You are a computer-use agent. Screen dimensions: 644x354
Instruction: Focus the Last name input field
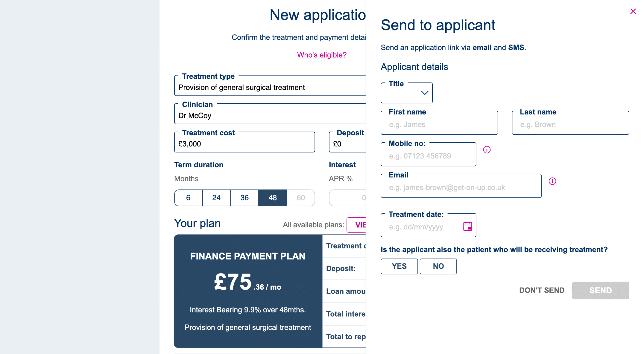click(x=570, y=125)
